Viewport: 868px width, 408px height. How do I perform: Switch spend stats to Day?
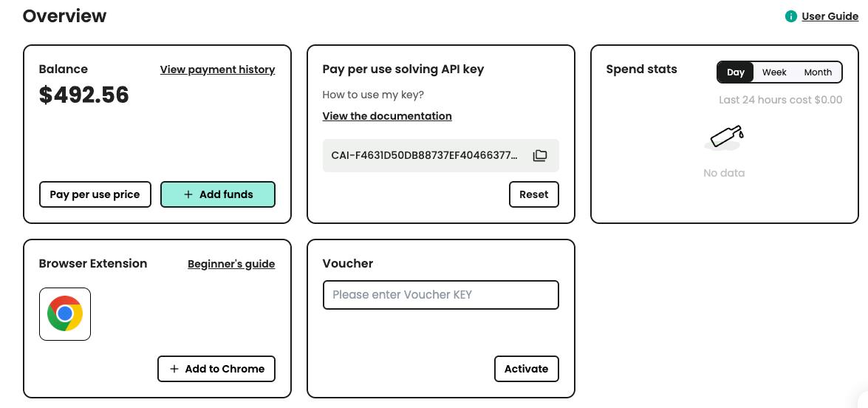tap(736, 72)
